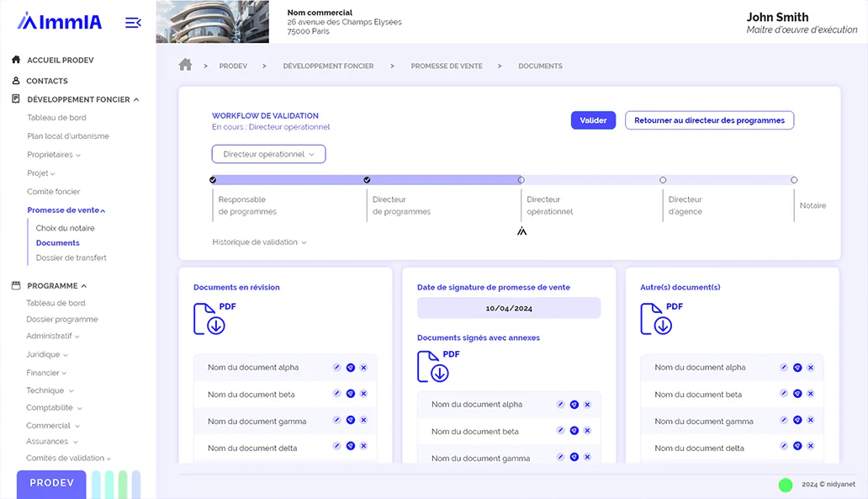Click the building thumbnail image in header
The height and width of the screenshot is (499, 868).
pos(213,22)
